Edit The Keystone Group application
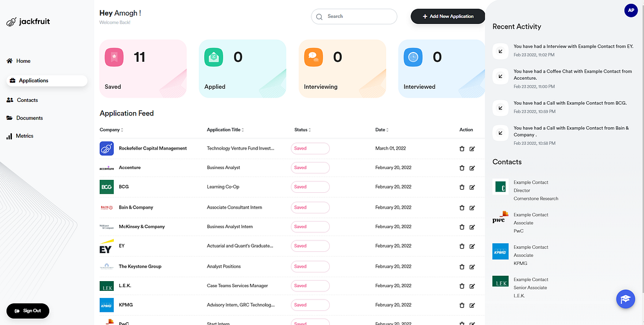The image size is (644, 325). (472, 266)
